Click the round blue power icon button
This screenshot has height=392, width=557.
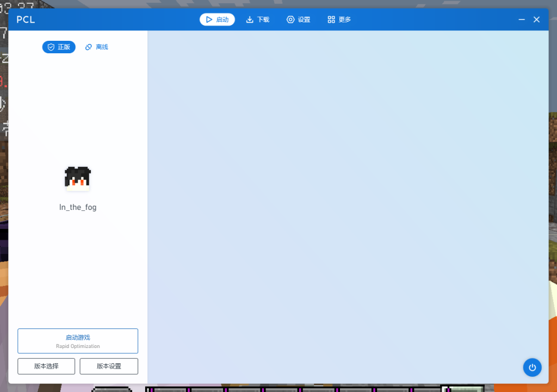coord(532,368)
